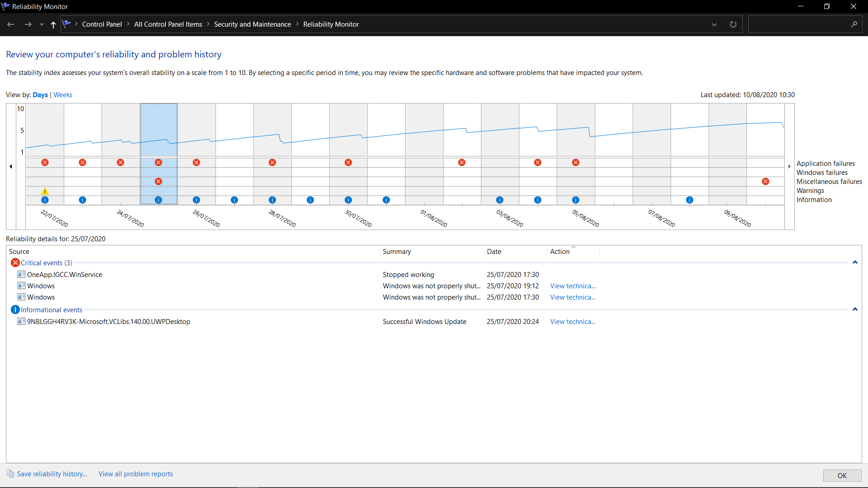This screenshot has width=868, height=488.
Task: Open address bar history dropdown
Action: [714, 24]
